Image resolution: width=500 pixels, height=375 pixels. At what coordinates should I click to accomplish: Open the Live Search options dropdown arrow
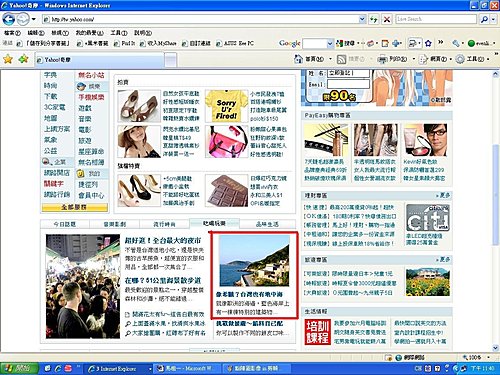coord(493,19)
